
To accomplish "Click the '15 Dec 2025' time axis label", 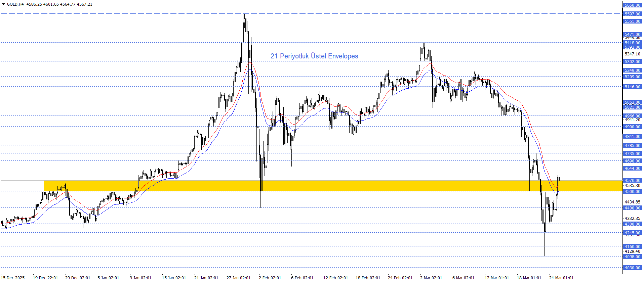I will [13, 278].
